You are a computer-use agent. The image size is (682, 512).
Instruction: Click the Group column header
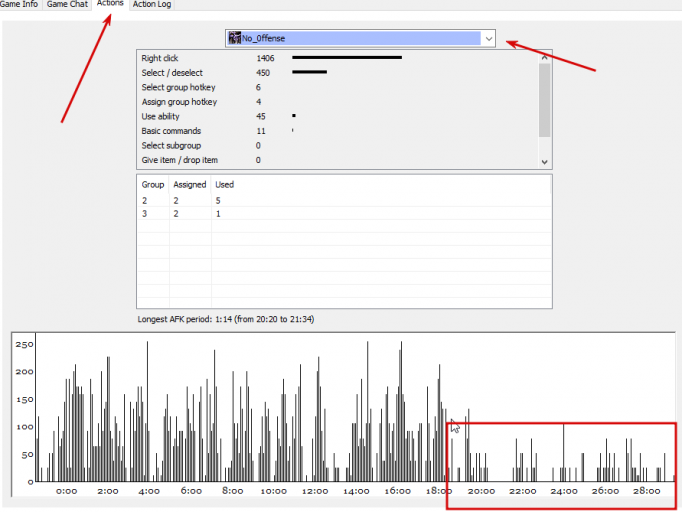pyautogui.click(x=153, y=184)
